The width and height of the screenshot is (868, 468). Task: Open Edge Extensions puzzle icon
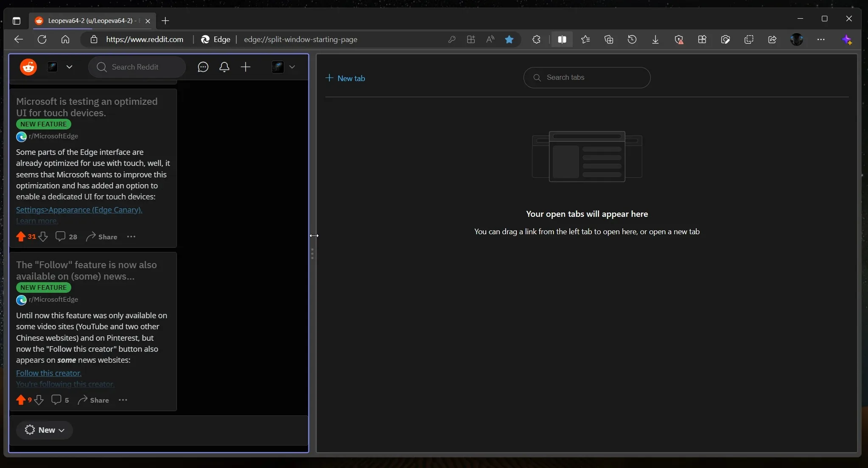536,39
